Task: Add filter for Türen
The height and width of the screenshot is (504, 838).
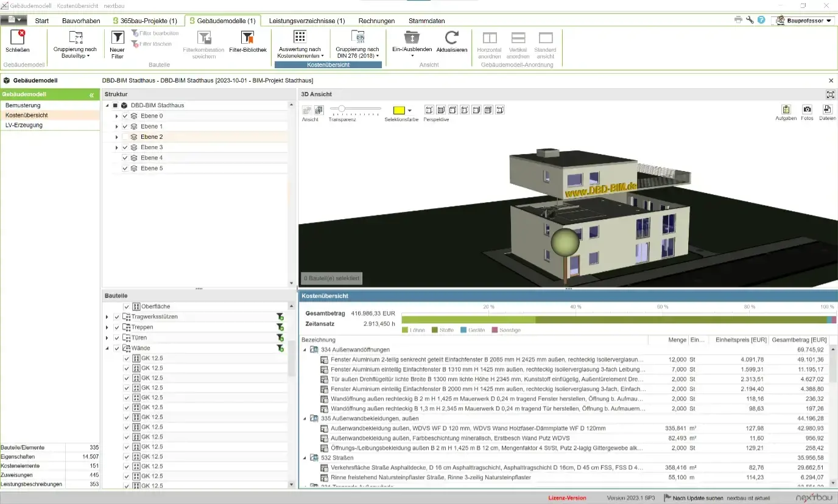Action: tap(280, 338)
